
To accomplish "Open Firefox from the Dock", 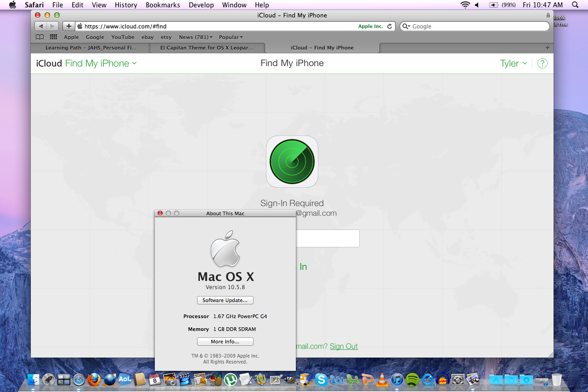I will click(94, 380).
